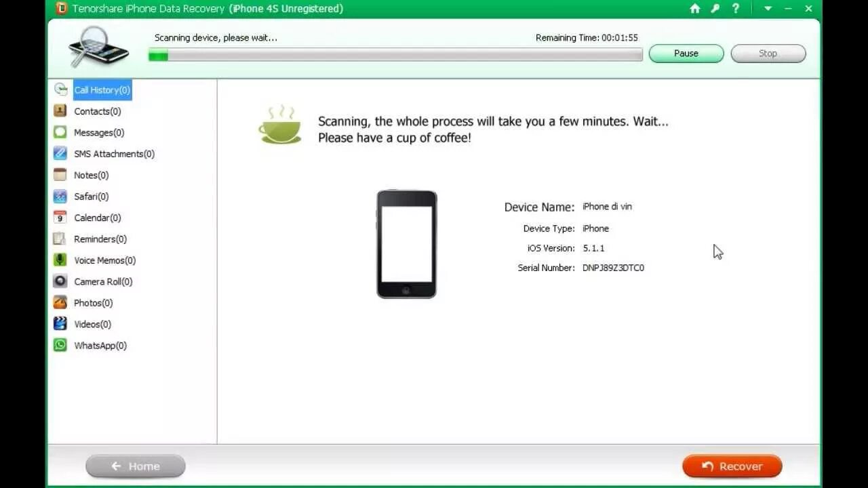Click the SMS Attachments paperclip icon
Viewport: 868px width, 488px height.
click(x=60, y=153)
